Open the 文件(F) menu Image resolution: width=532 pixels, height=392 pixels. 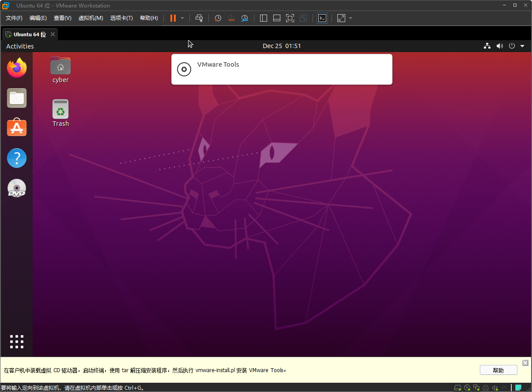[x=14, y=18]
